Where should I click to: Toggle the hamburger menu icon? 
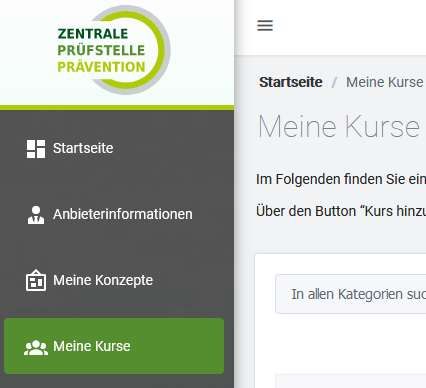[x=265, y=25]
